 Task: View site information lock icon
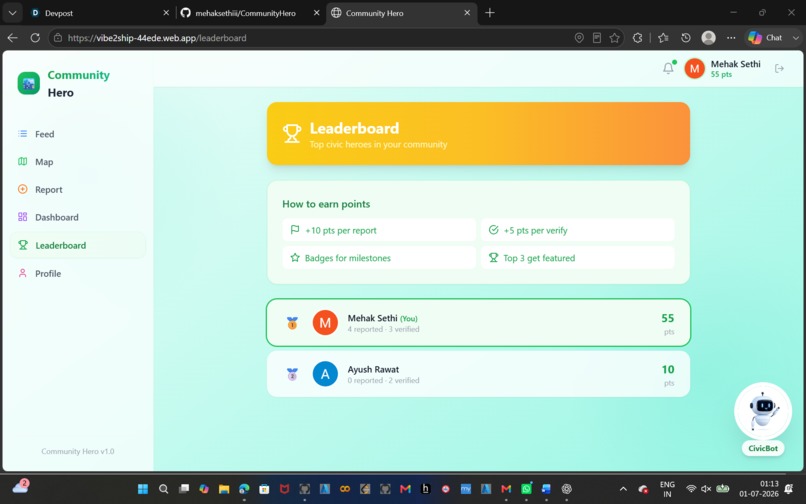[58, 38]
